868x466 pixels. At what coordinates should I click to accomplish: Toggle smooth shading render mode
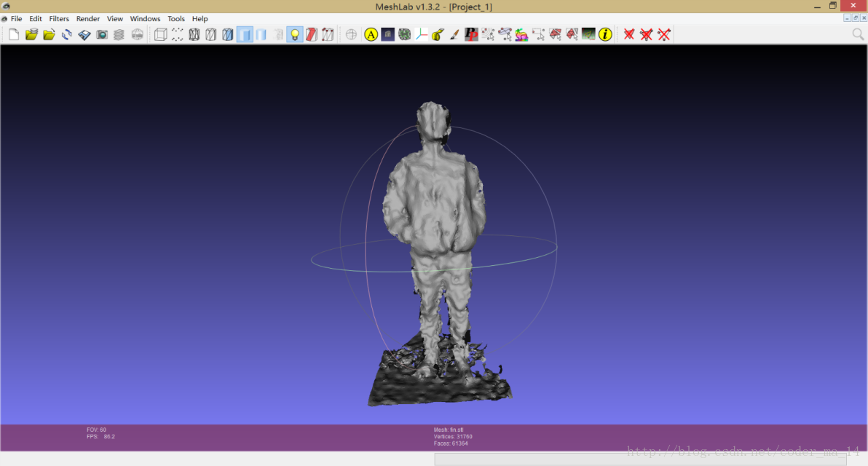(261, 34)
